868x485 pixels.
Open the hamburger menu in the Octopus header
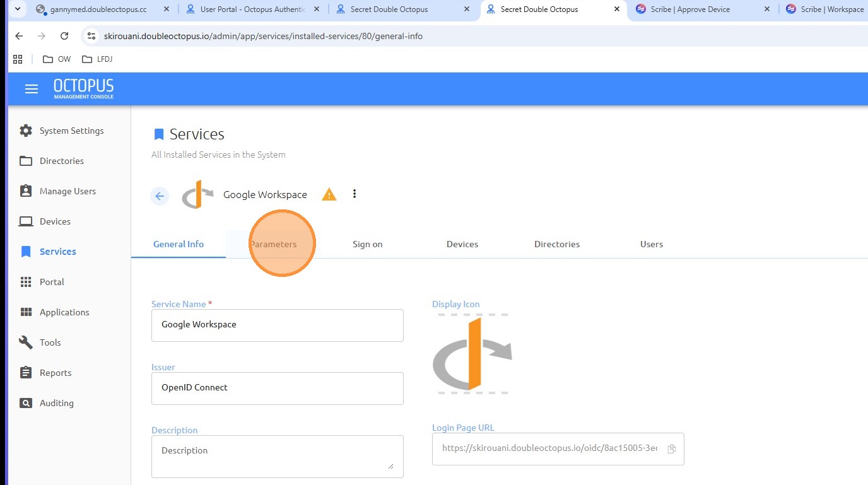32,89
